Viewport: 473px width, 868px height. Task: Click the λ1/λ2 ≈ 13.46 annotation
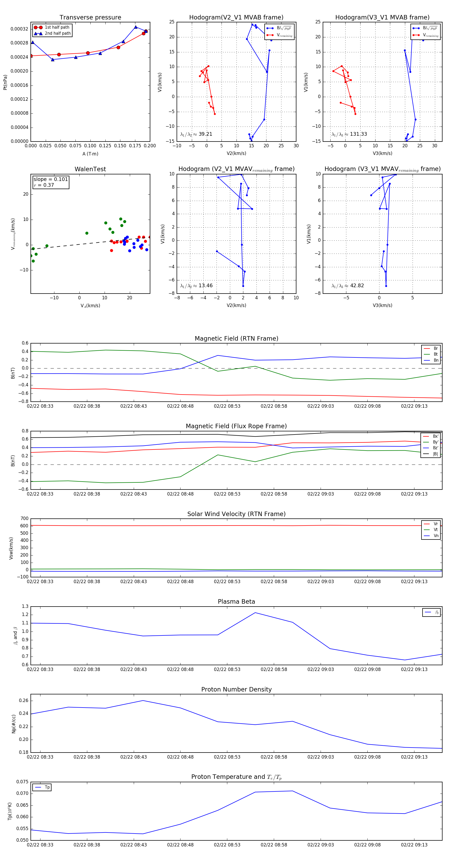[x=196, y=286]
